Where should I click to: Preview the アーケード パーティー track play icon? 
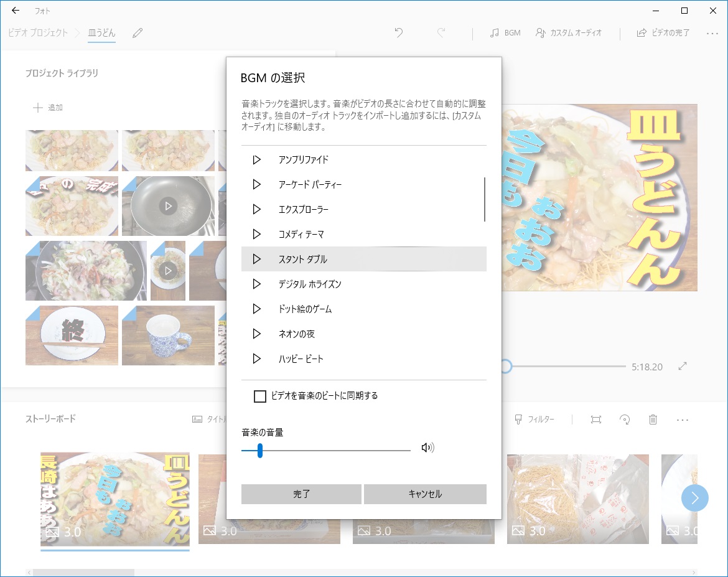(x=256, y=184)
